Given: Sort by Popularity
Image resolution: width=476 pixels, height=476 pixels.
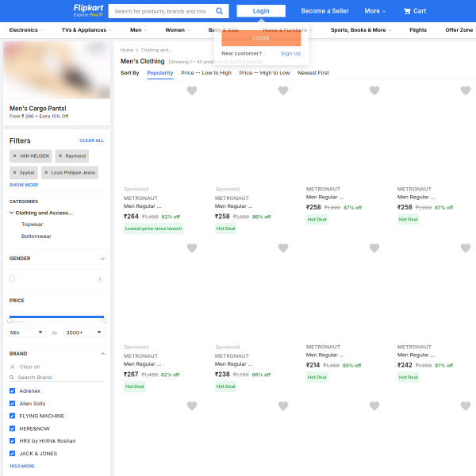Looking at the screenshot, I should coord(160,73).
